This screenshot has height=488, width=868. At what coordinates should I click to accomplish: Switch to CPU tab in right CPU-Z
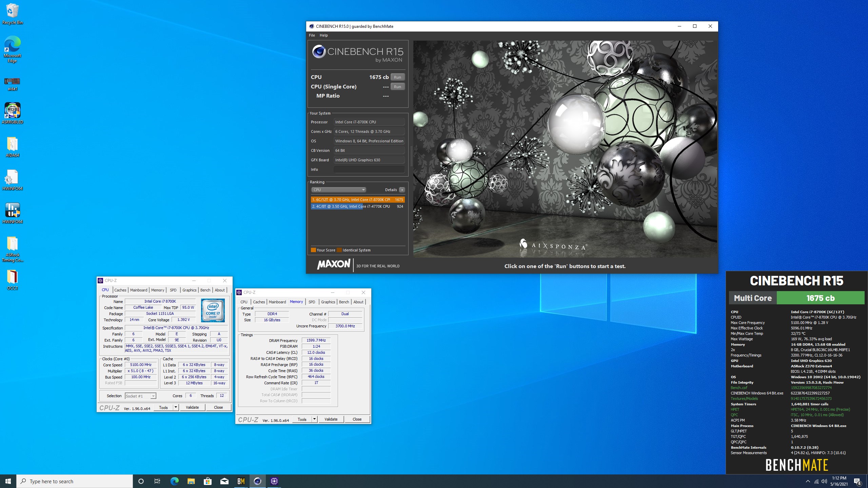(244, 302)
